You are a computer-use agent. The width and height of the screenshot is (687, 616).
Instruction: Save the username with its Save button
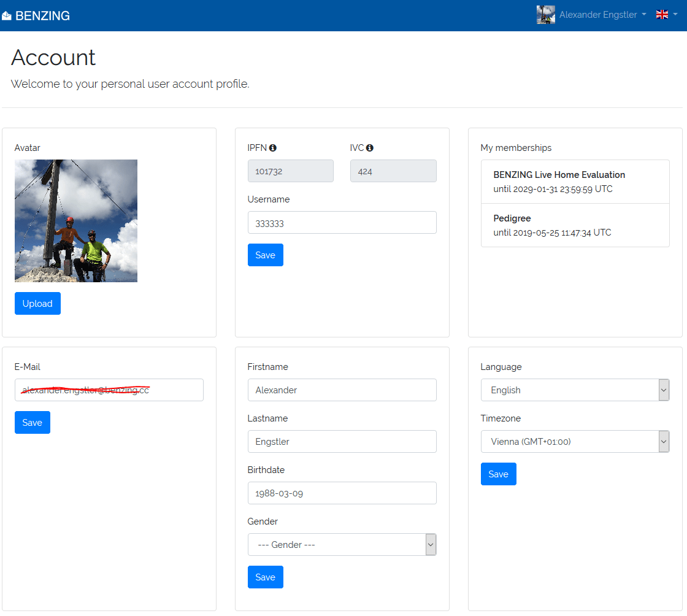[x=266, y=255]
